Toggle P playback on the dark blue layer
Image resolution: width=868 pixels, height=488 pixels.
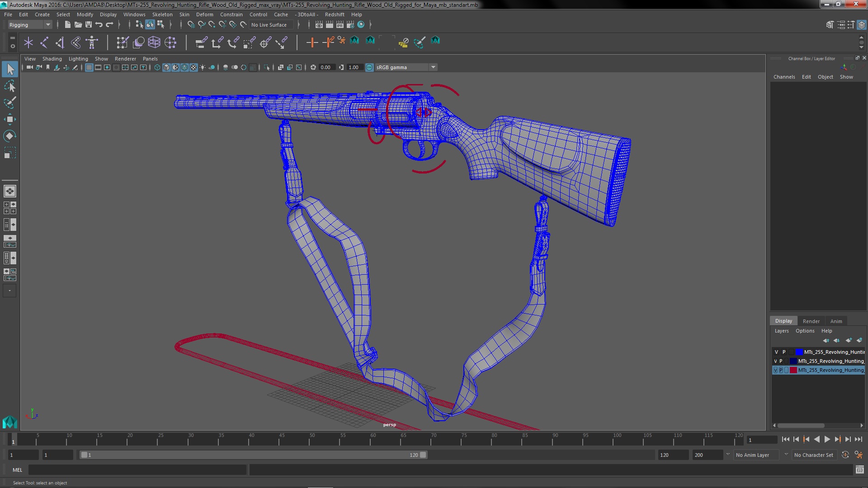click(781, 361)
